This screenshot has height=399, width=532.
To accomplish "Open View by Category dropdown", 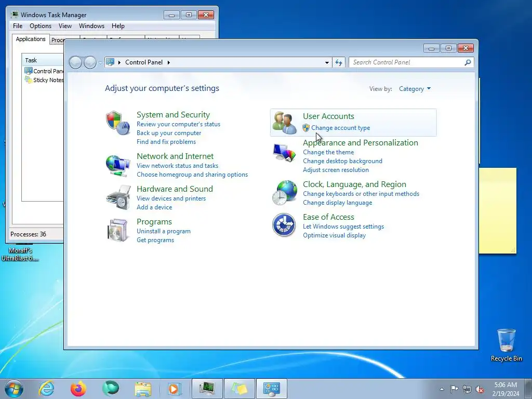I will tap(415, 89).
